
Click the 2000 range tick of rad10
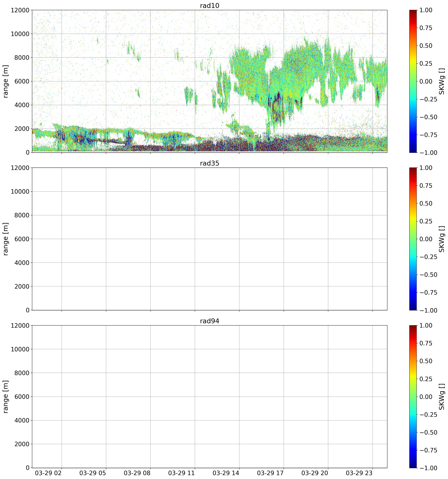[22, 129]
